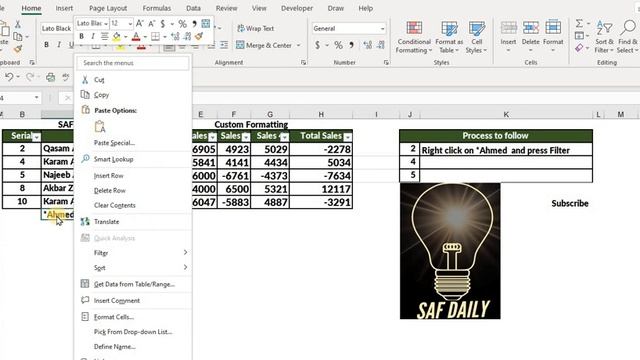Click Center align in the mini toolbar
This screenshot has width=640, height=360.
tap(104, 37)
